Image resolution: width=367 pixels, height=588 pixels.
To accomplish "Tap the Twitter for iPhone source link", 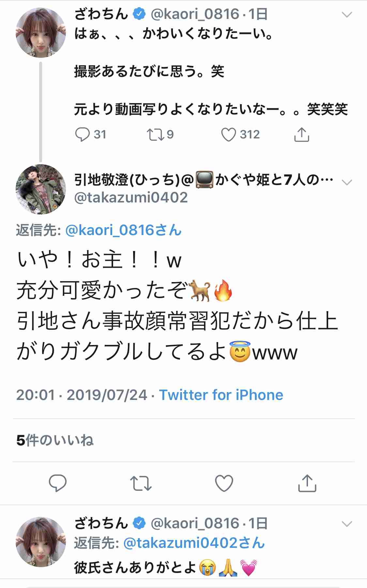I will (x=221, y=395).
